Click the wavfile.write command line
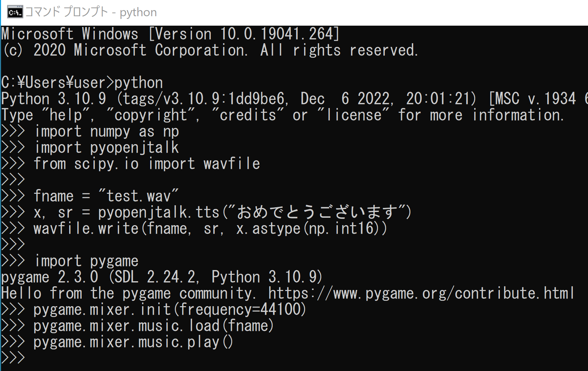 194,229
